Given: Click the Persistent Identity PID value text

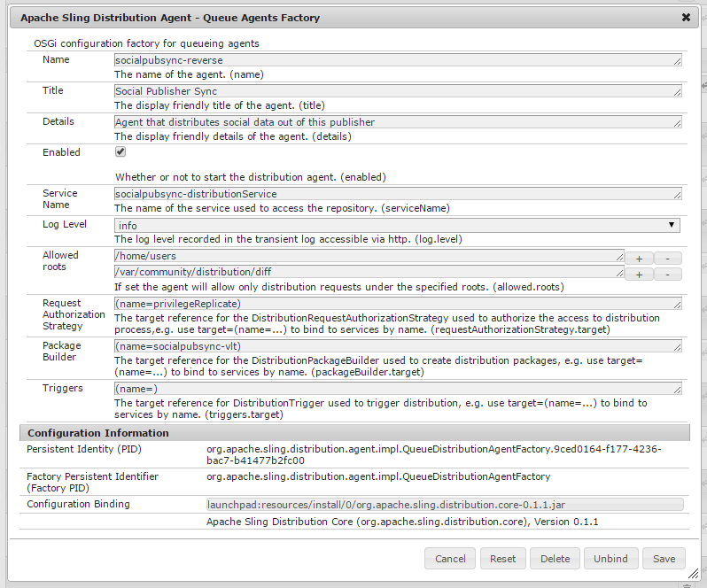Looking at the screenshot, I should [x=434, y=454].
